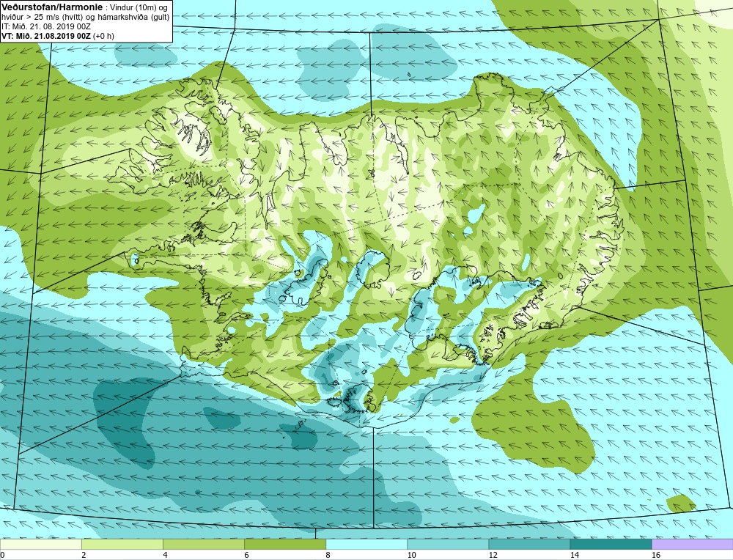
Task: Click the 10–12 m/s teal legend swatch
Action: tap(448, 544)
